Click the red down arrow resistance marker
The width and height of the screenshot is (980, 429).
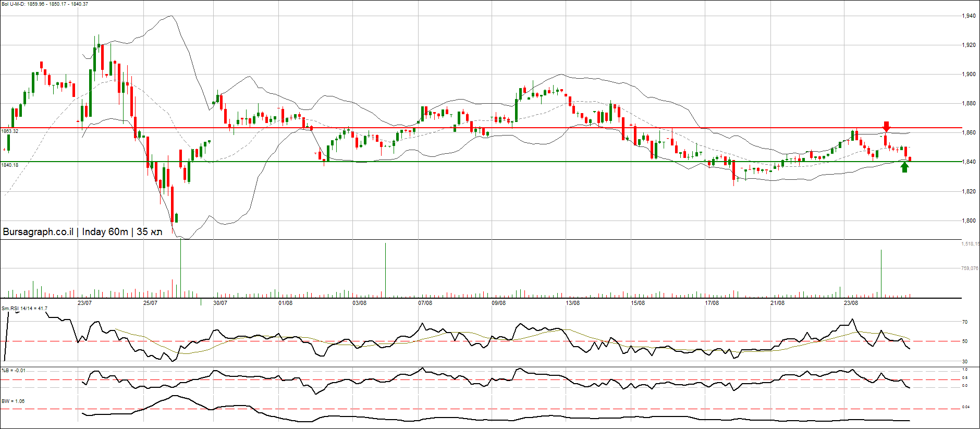[886, 126]
